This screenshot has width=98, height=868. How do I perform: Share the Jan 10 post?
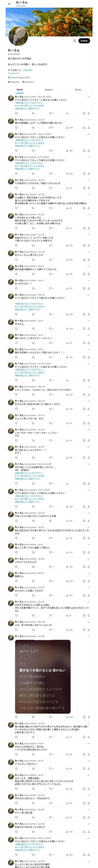tap(89, 595)
